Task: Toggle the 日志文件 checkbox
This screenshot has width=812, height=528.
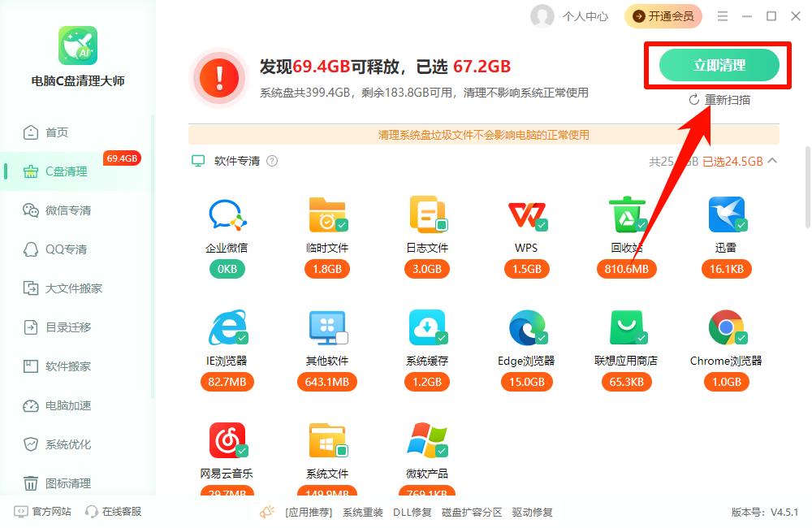Action: coord(442,225)
